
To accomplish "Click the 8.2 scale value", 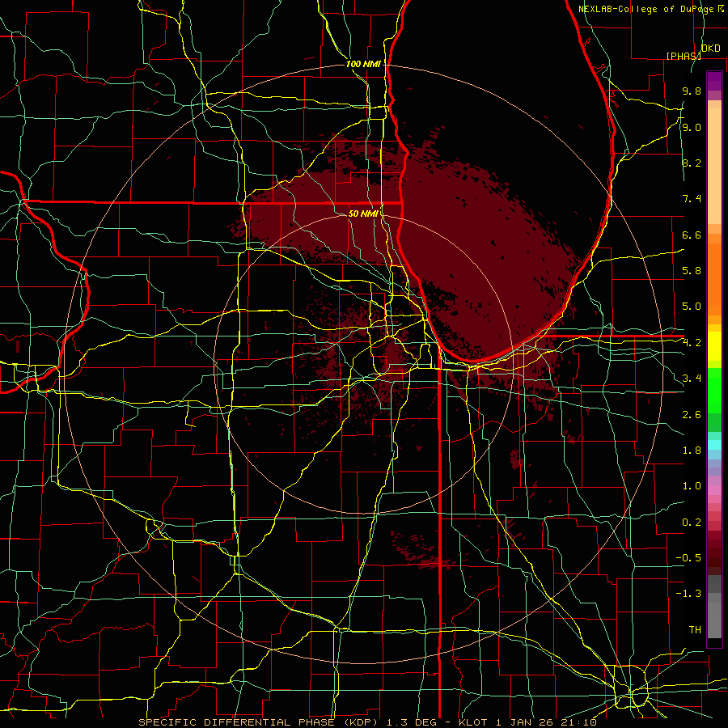I will pos(692,163).
